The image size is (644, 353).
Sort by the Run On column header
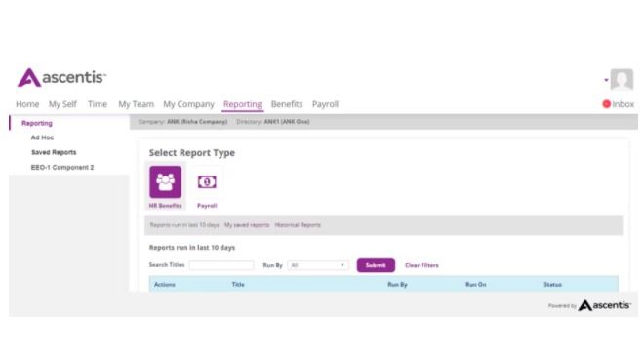tap(475, 284)
